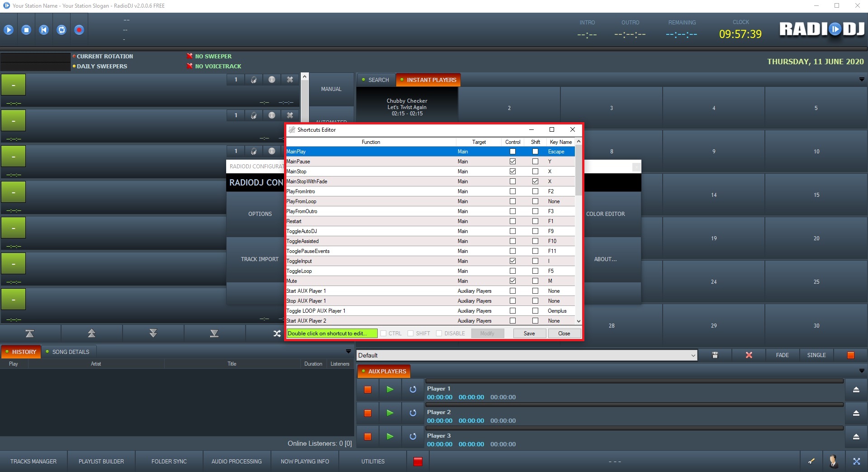868x472 pixels.
Task: Expand the History panel arrow menu
Action: coord(348,352)
